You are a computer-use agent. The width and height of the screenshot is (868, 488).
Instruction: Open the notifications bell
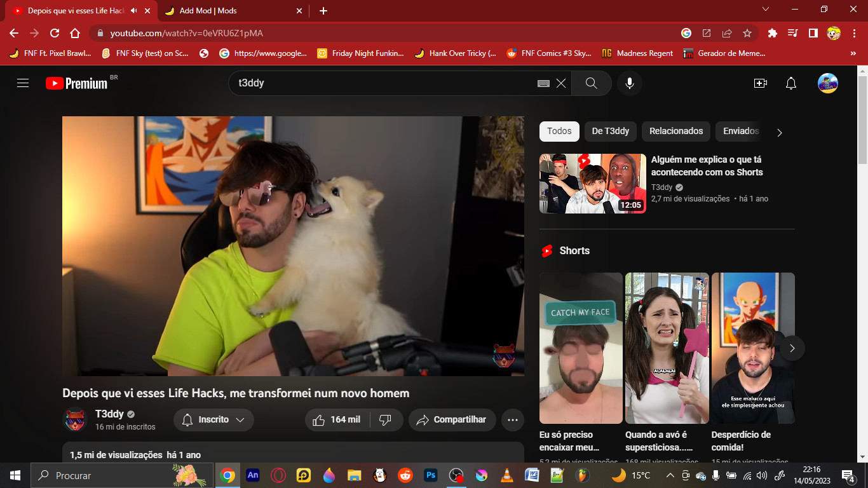[791, 83]
